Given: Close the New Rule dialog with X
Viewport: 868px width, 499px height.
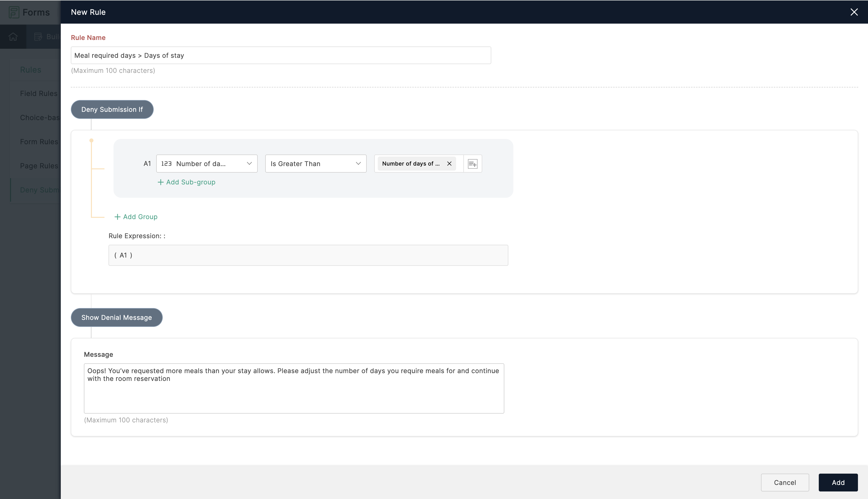Looking at the screenshot, I should [854, 12].
